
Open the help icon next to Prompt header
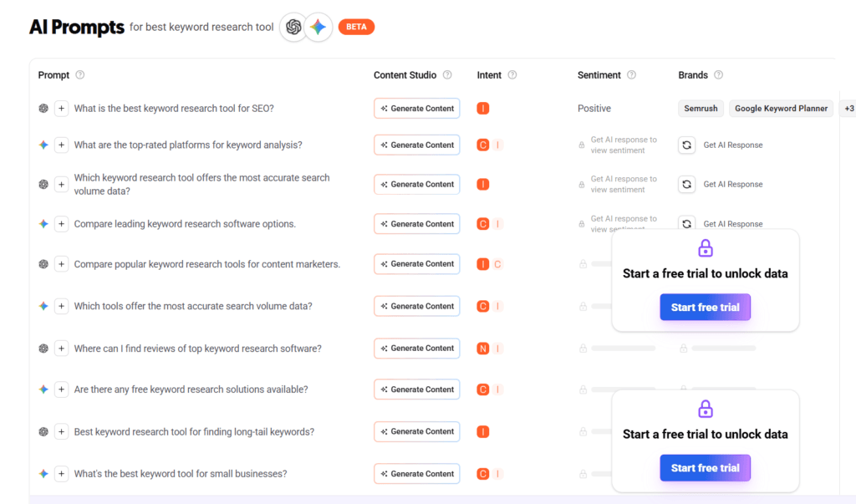(80, 75)
